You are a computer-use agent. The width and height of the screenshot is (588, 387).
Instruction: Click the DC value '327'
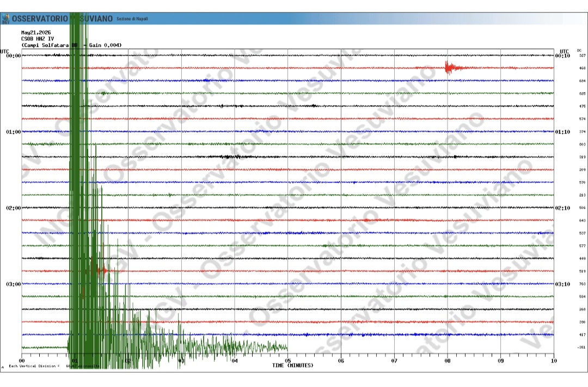(x=582, y=56)
